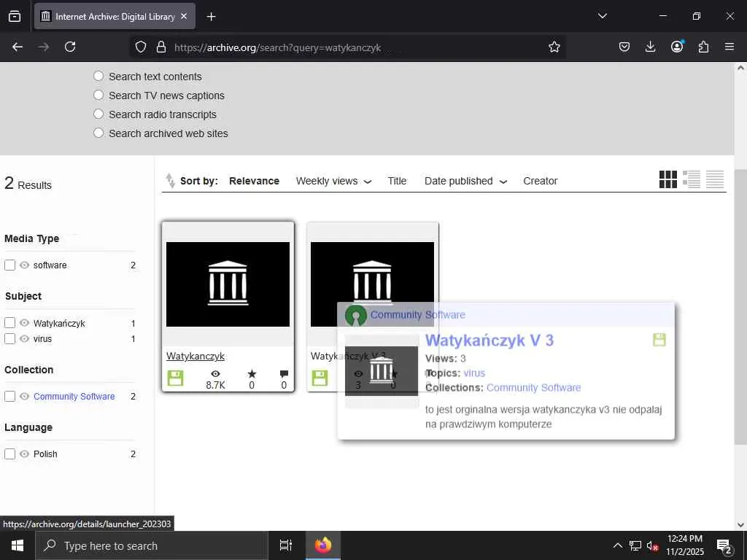Click the page vertical scrollbar

tap(740, 306)
